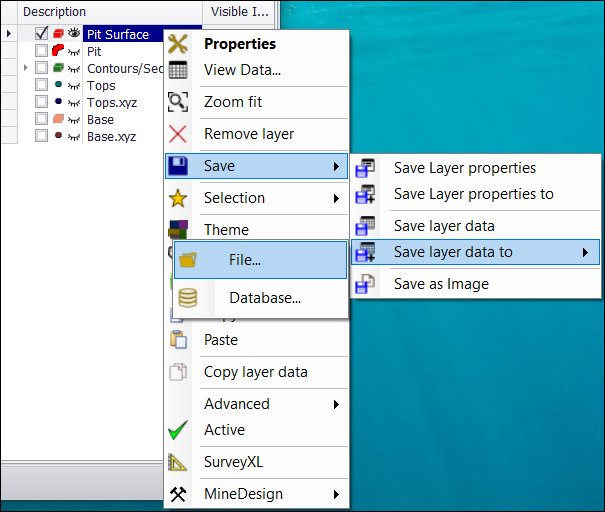Enable the Tops layer checkbox
605x512 pixels.
(x=41, y=86)
